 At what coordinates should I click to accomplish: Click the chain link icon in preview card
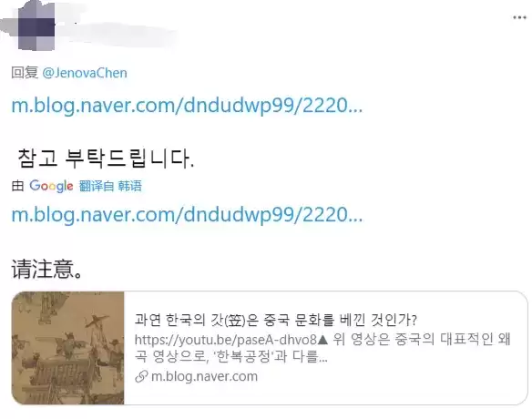coord(141,376)
